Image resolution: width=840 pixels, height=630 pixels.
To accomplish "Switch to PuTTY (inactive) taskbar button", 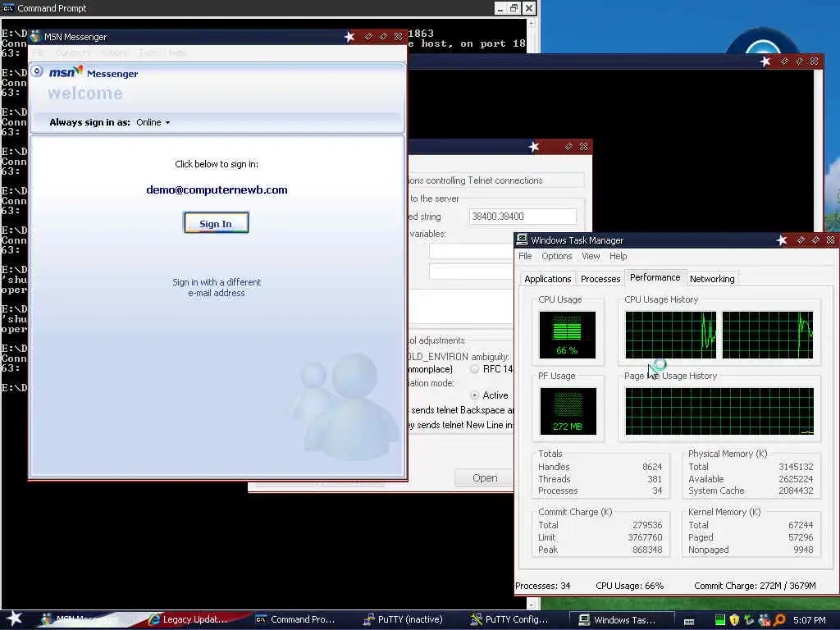I will 404,619.
